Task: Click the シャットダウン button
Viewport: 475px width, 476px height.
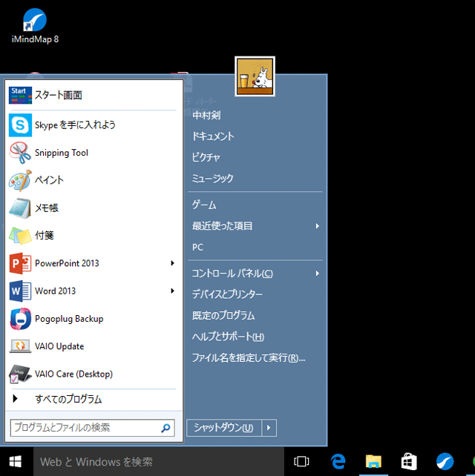Action: pyautogui.click(x=224, y=428)
